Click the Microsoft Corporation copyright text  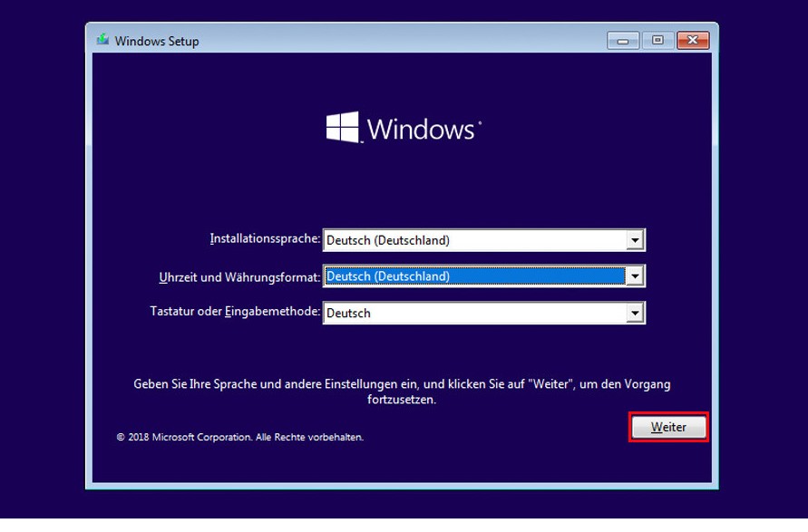point(240,437)
